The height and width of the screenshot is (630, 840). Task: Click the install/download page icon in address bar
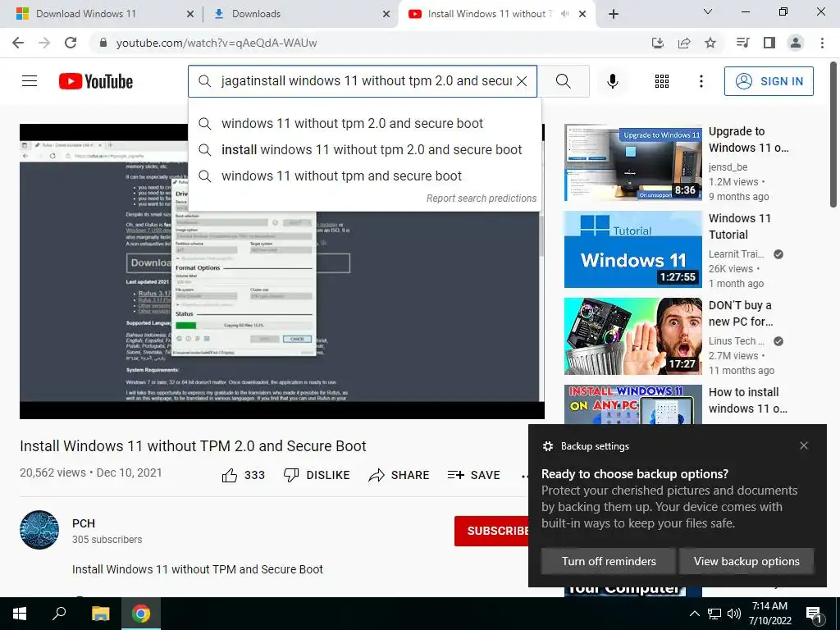point(657,43)
